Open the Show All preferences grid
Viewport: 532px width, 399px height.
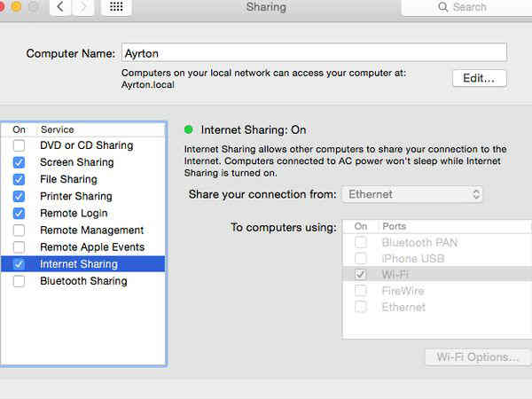(115, 7)
